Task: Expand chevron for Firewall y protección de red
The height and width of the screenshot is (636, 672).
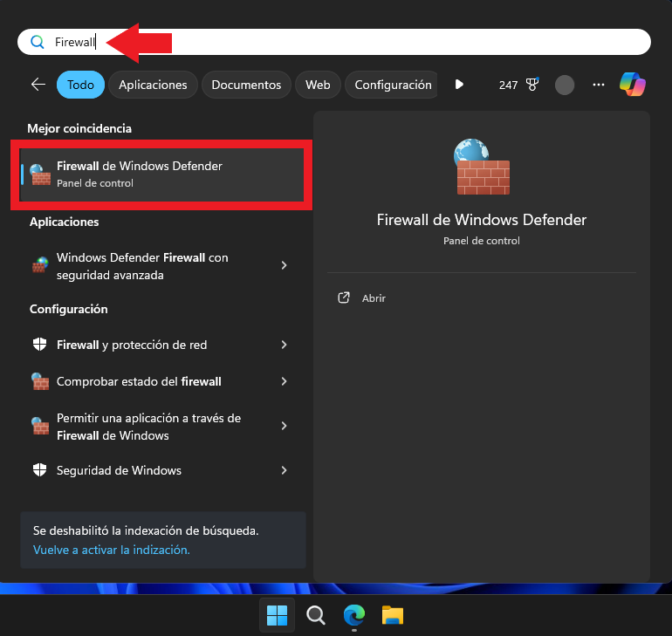Action: coord(285,345)
